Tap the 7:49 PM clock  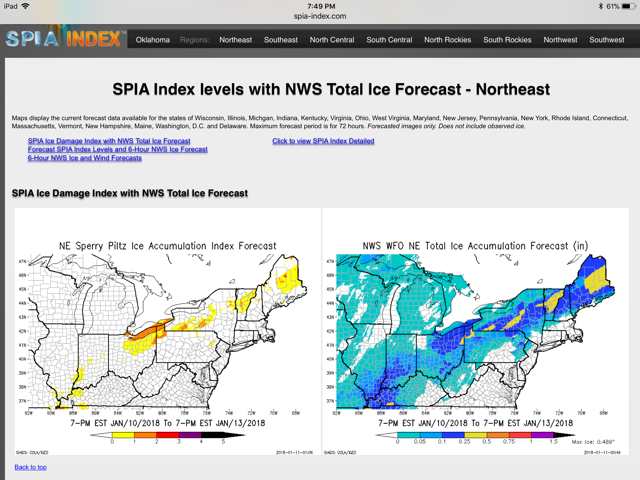(x=321, y=6)
